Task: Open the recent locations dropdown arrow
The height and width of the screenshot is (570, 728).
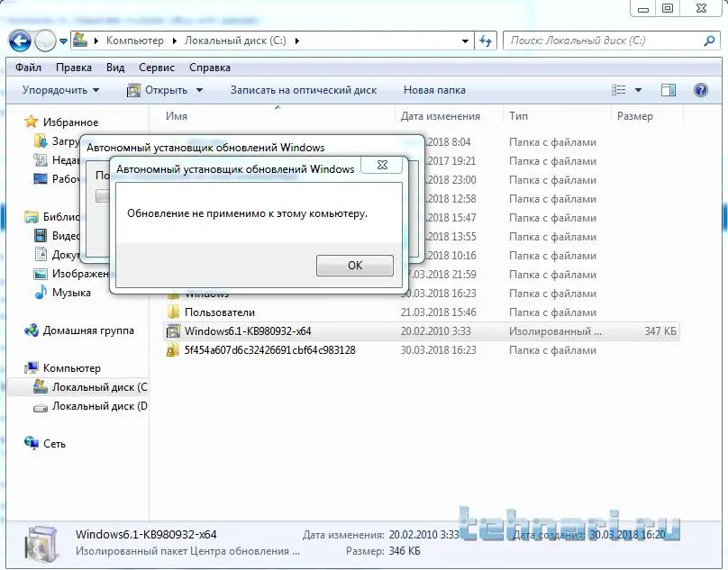Action: 64,41
